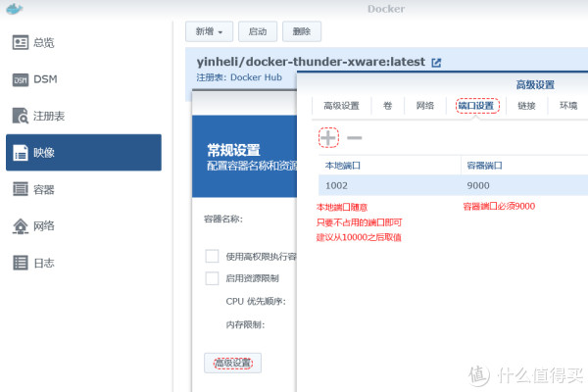Switch to 网络 tab in advanced settings
Image resolution: width=588 pixels, height=392 pixels.
click(x=425, y=106)
